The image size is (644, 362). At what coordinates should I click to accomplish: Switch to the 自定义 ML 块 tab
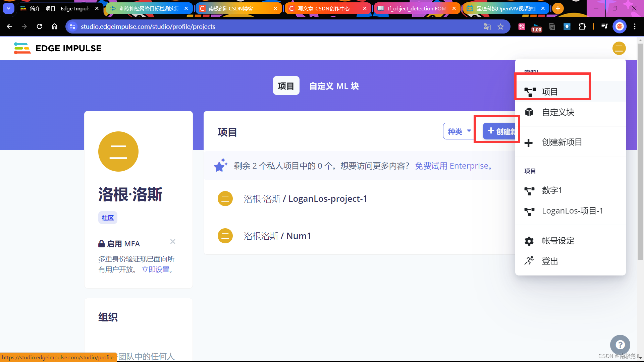tap(334, 86)
